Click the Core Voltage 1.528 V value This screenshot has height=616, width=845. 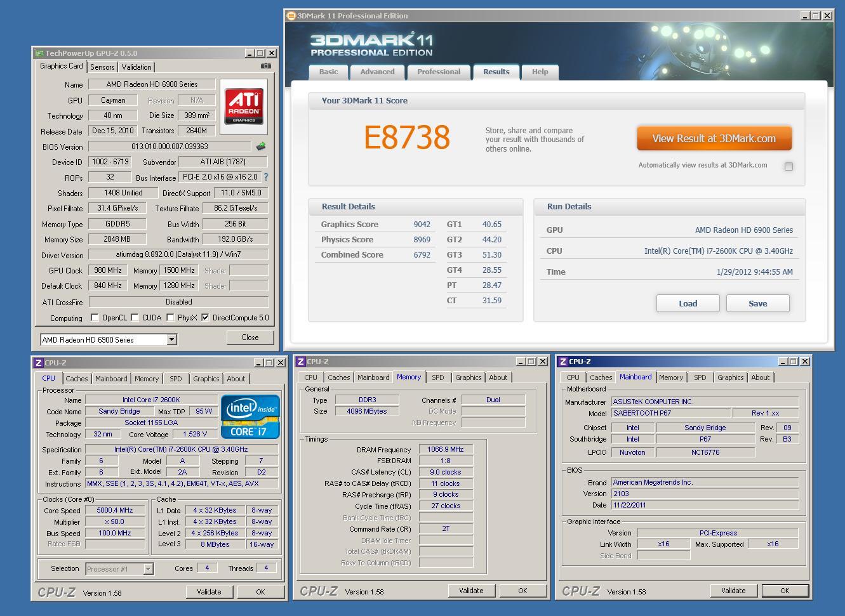coord(194,435)
